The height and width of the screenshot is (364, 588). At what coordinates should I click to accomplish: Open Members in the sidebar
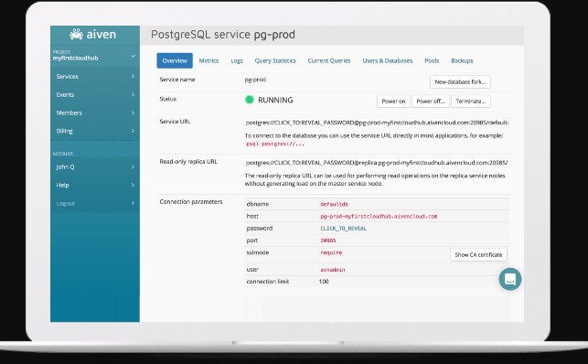95,112
